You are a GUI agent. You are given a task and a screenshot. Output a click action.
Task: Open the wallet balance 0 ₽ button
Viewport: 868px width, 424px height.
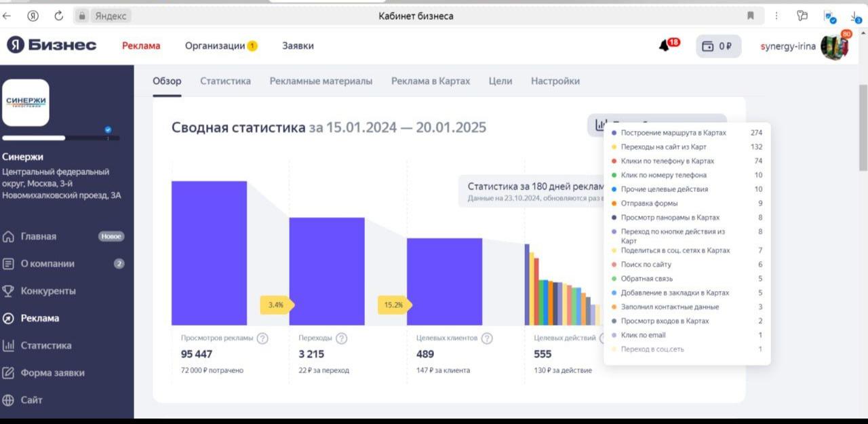[x=718, y=46]
